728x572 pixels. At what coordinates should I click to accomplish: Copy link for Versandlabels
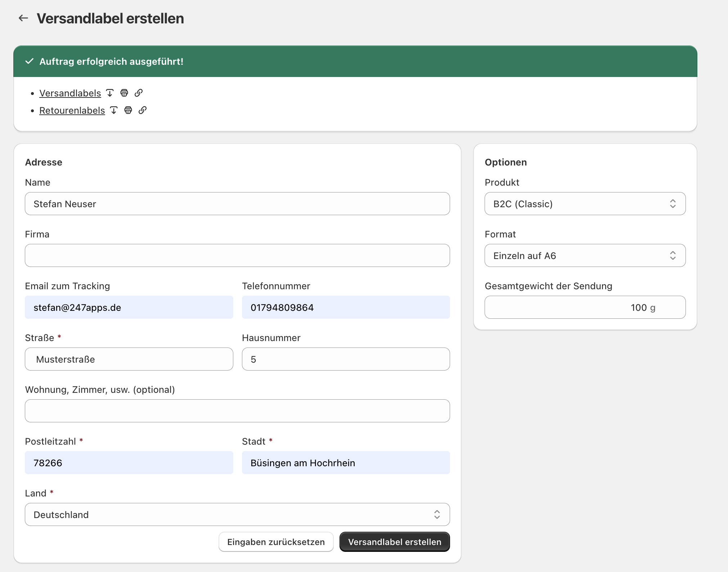tap(139, 93)
